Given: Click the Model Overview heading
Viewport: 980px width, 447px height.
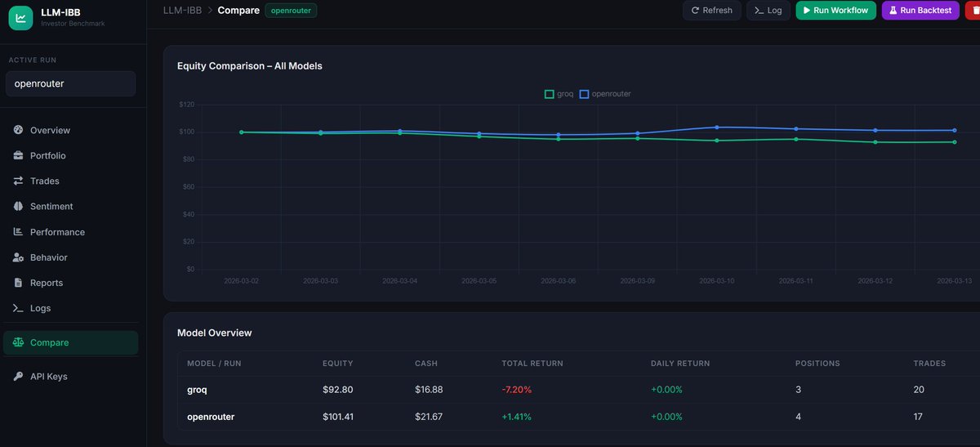Looking at the screenshot, I should pyautogui.click(x=215, y=333).
